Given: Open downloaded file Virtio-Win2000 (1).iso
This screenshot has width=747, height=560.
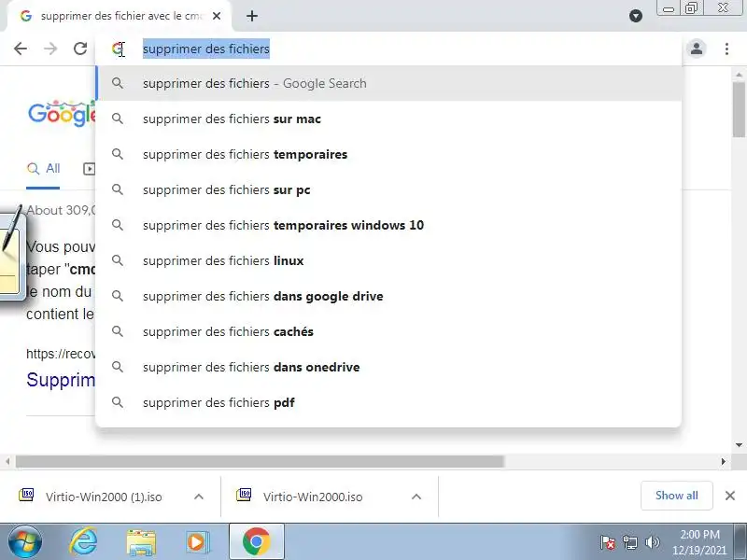Looking at the screenshot, I should pos(91,497).
